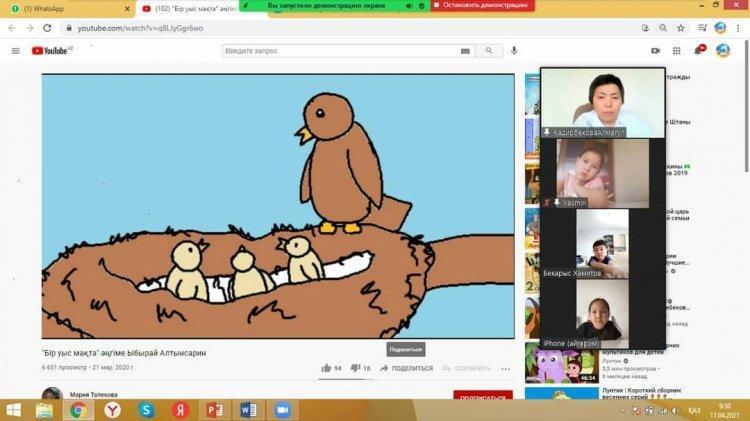Go back in the browser
The width and height of the screenshot is (750, 421).
[x=12, y=28]
